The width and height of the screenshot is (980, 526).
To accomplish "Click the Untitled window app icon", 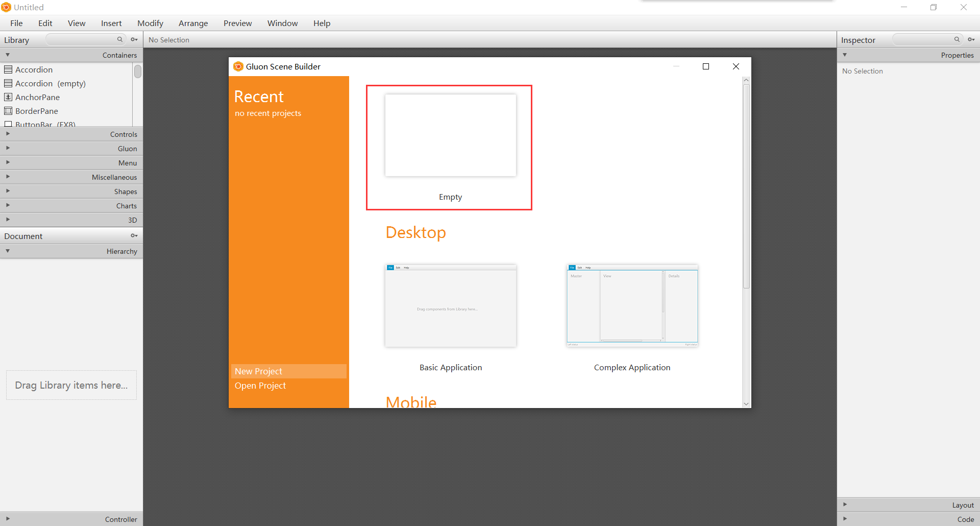I will tap(6, 7).
